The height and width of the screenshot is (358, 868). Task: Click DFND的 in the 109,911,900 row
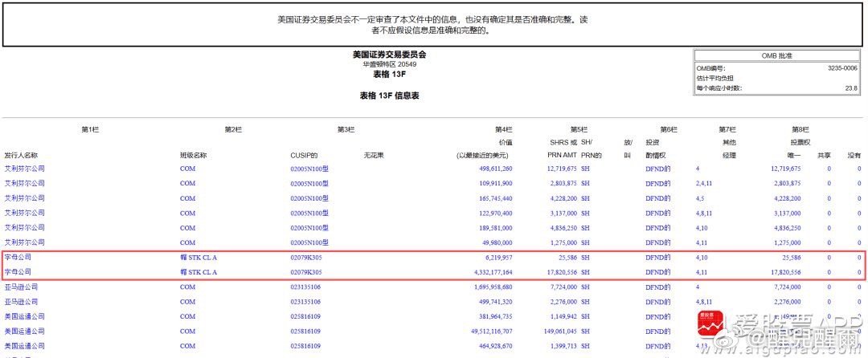[x=658, y=184]
